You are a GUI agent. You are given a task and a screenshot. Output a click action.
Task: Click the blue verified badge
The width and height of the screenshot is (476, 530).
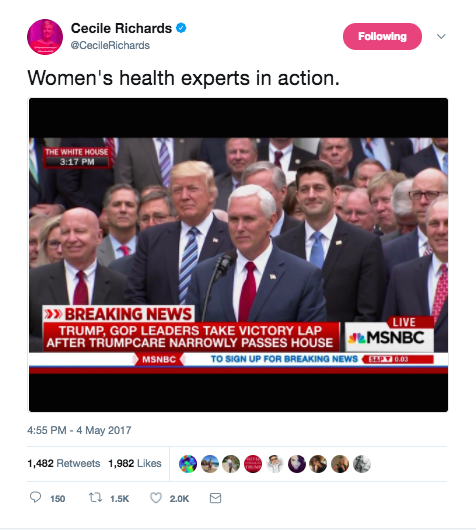click(x=181, y=28)
